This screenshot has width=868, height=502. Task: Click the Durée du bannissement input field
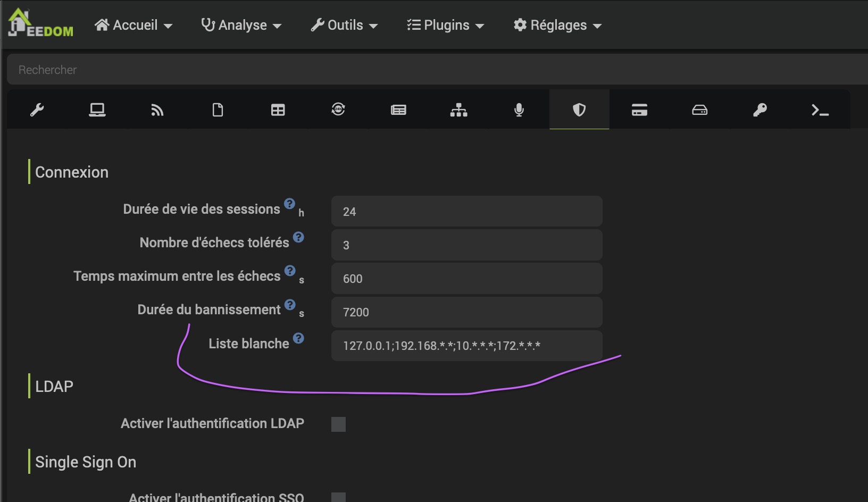[466, 312]
